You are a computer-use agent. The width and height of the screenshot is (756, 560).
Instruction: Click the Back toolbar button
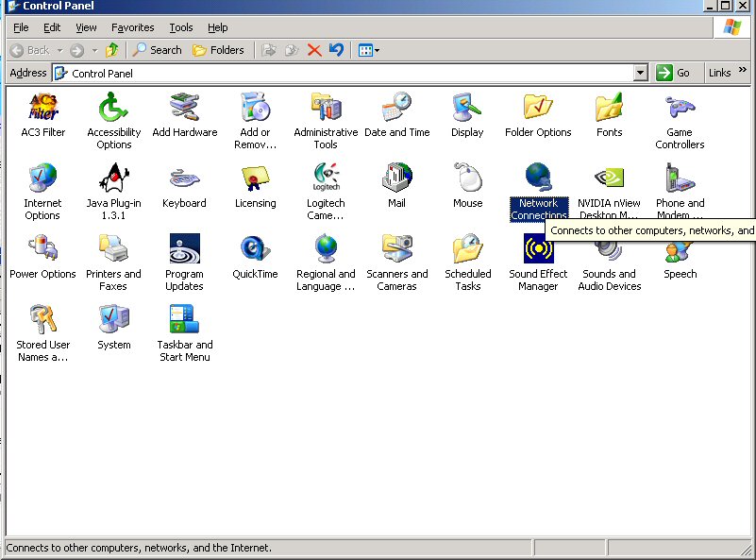(29, 50)
